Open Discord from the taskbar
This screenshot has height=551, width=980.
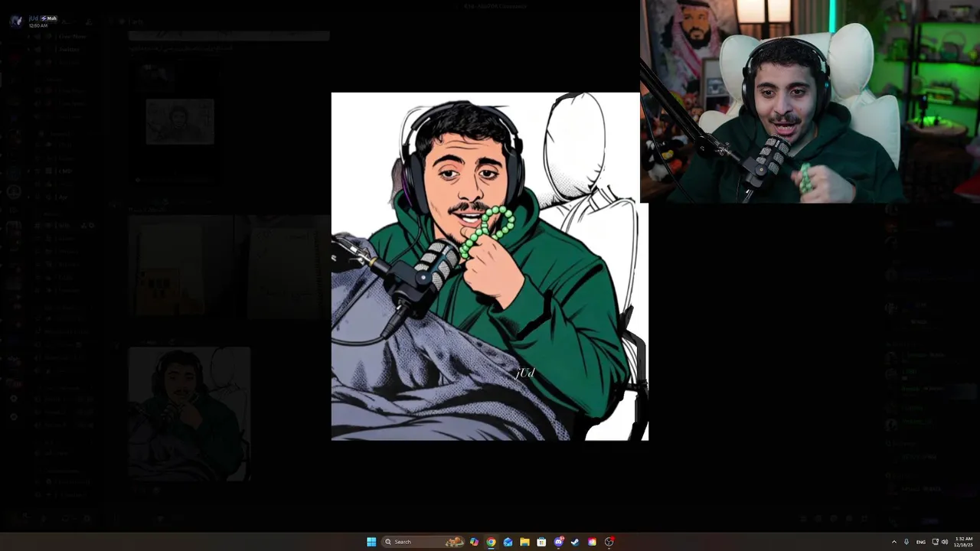coord(558,542)
